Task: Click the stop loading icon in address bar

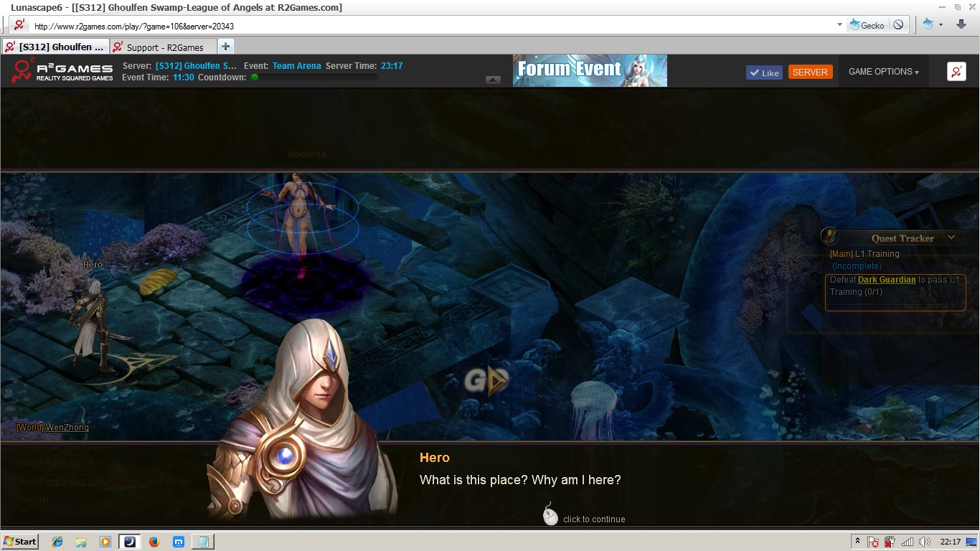Action: tap(898, 25)
